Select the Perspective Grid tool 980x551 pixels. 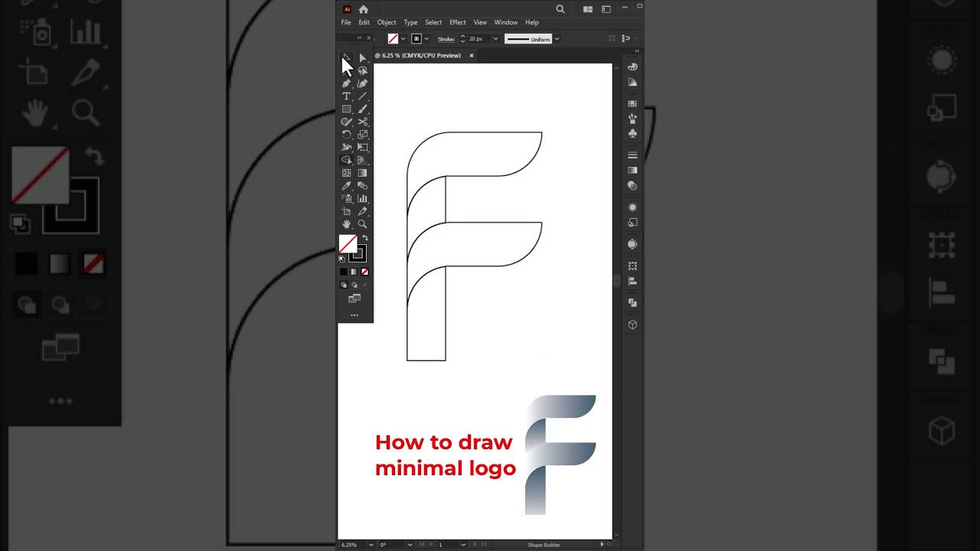click(362, 160)
